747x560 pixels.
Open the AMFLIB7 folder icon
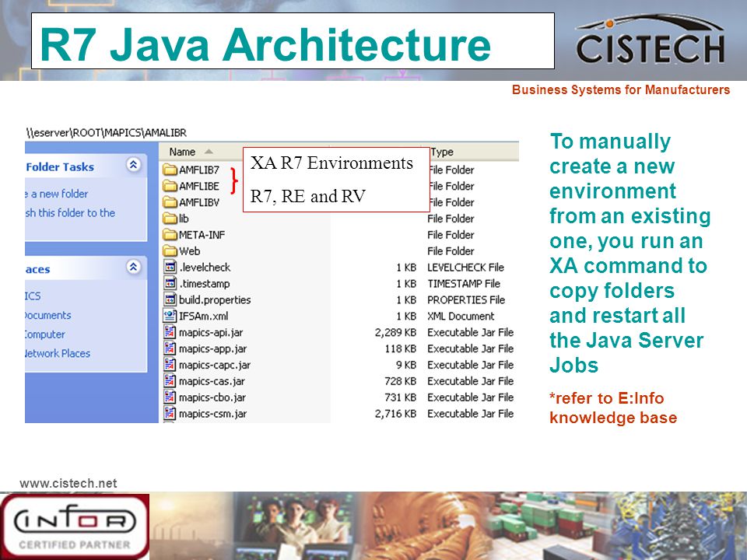click(x=170, y=170)
